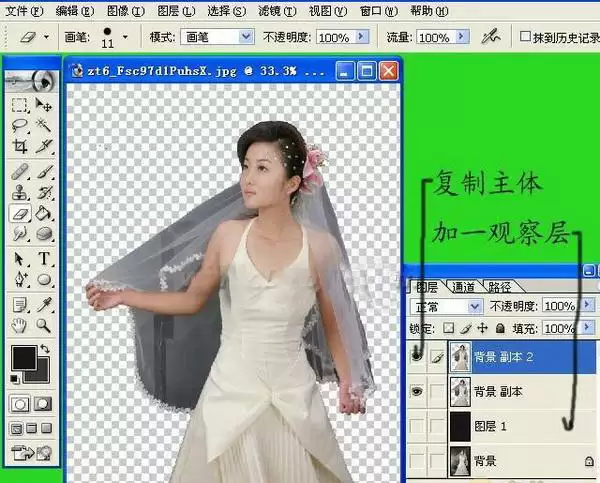Select the Hand tool
Screen dimensions: 600x483
point(19,325)
